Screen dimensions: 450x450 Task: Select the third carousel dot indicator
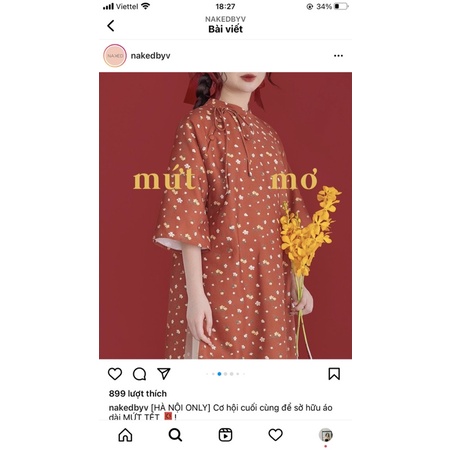(x=225, y=374)
